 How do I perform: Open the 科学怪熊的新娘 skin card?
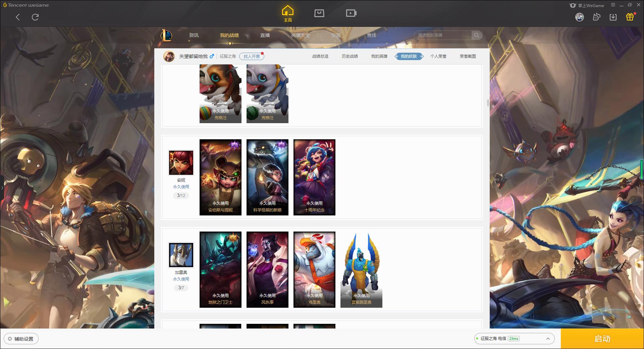[267, 177]
